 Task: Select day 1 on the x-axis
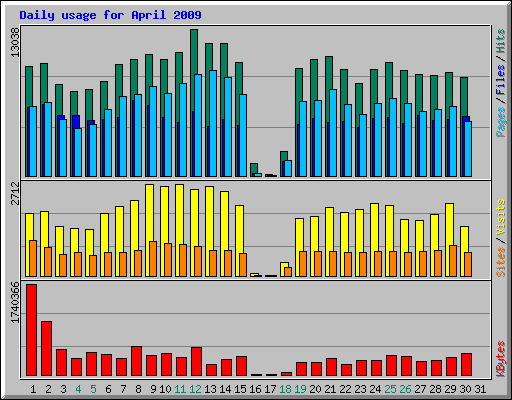coord(33,389)
